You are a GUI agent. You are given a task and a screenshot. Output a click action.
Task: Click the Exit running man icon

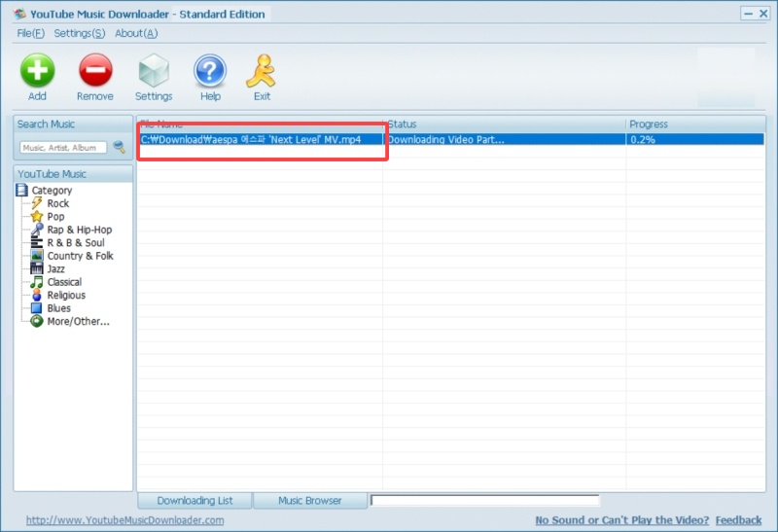click(262, 70)
